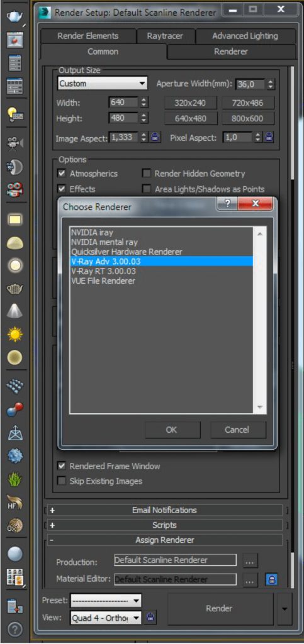Collapse the Assign Renderer rollout
Image resolution: width=304 pixels, height=644 pixels.
coord(164,540)
